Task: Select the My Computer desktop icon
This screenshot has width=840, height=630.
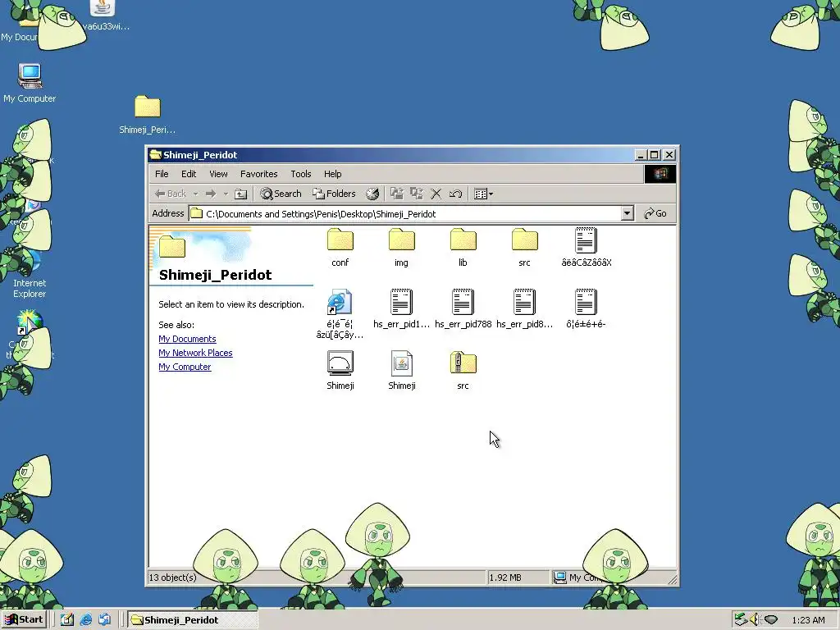Action: pos(30,83)
